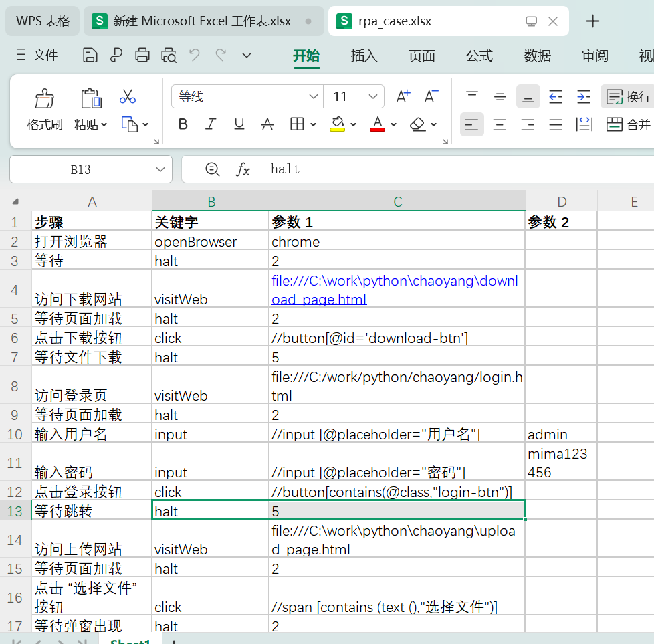The image size is (654, 644).
Task: Click the Format Painter brush
Action: click(44, 98)
